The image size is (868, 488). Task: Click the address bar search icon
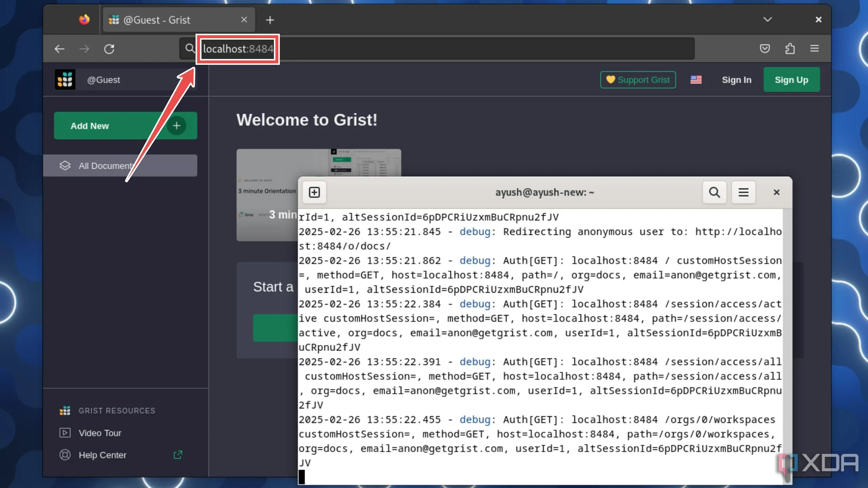point(189,48)
